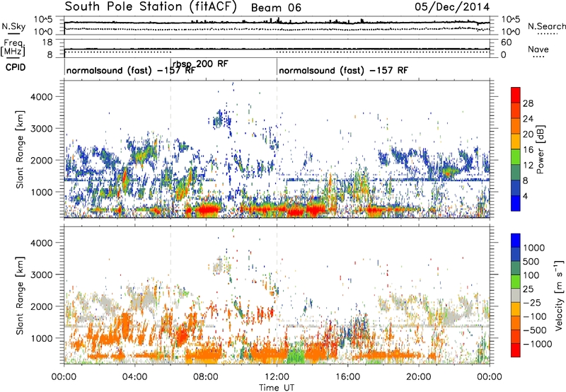Click the '12:00' time axis tick
566x392 pixels.
point(277,377)
